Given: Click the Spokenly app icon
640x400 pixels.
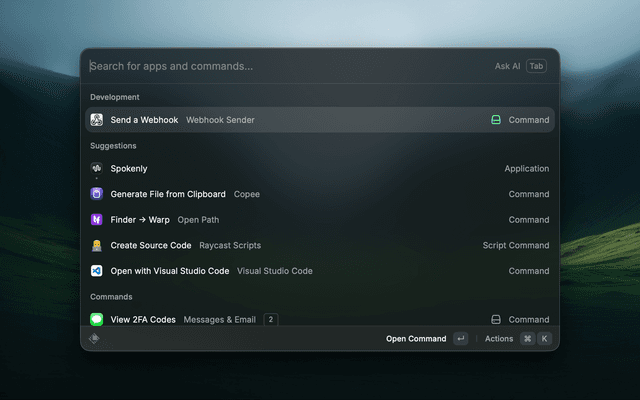Looking at the screenshot, I should coord(97,168).
